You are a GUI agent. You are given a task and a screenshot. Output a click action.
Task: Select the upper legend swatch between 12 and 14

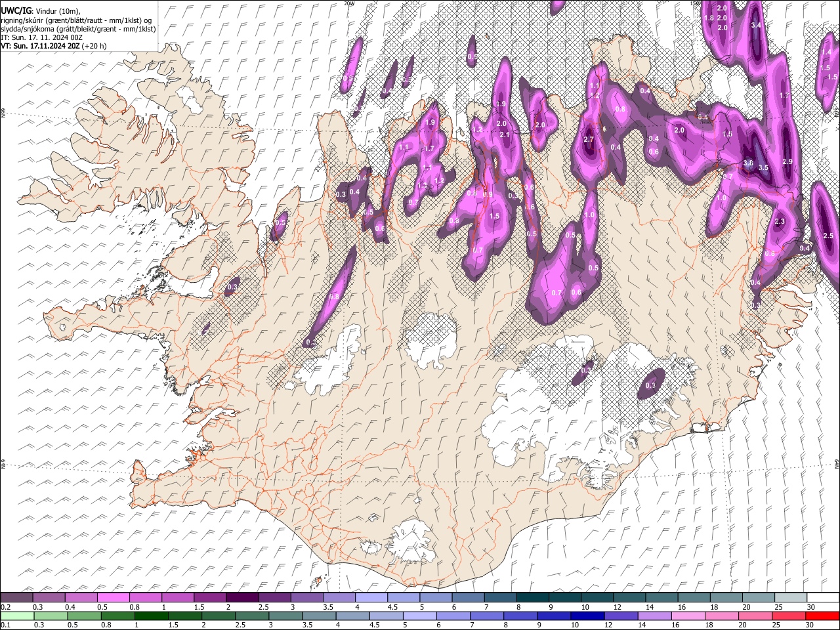[629, 598]
